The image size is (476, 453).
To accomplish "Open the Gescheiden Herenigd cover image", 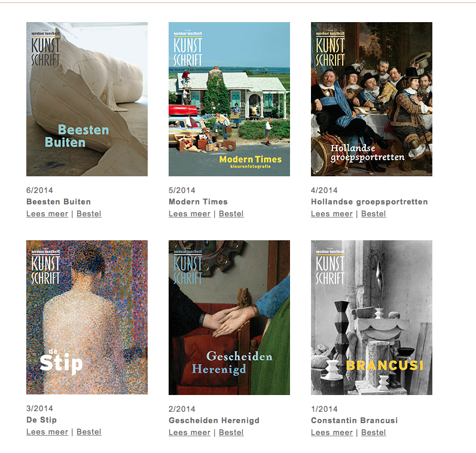I will point(229,318).
